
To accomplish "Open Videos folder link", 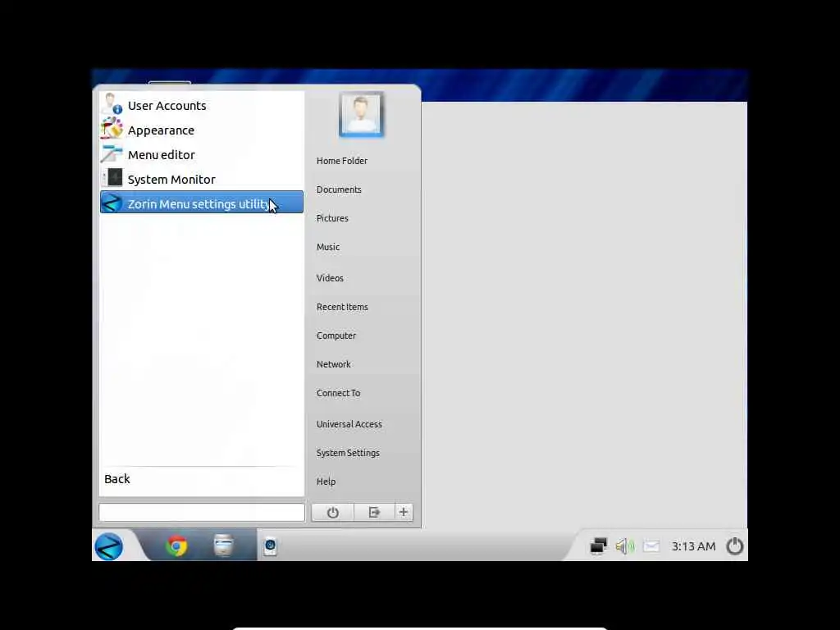I will coord(330,278).
